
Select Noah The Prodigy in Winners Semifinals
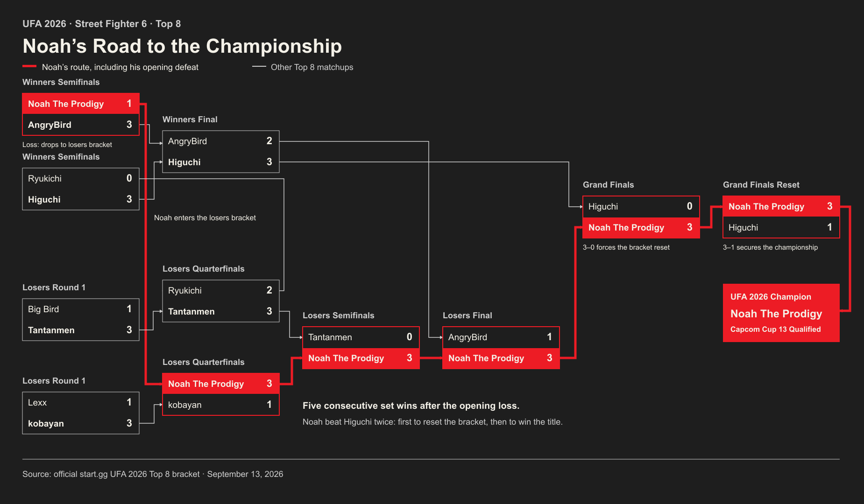pos(81,104)
